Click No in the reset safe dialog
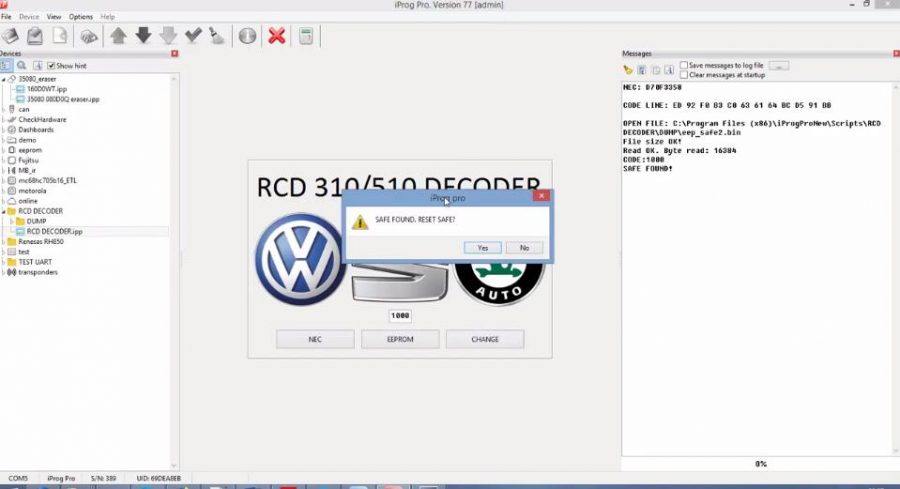The image size is (900, 489). coord(524,247)
